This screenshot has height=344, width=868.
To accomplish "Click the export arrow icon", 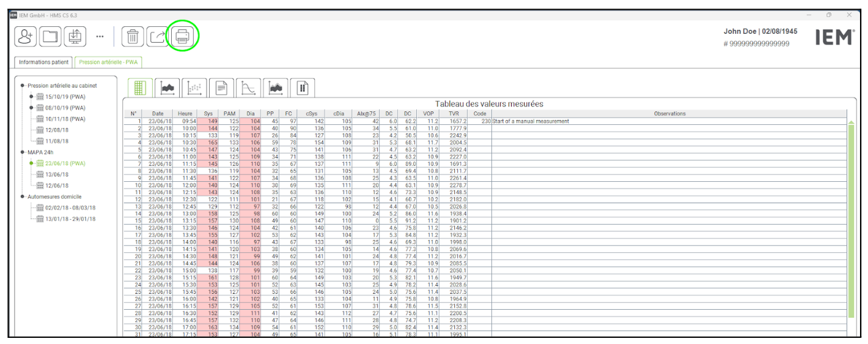I will pyautogui.click(x=157, y=37).
